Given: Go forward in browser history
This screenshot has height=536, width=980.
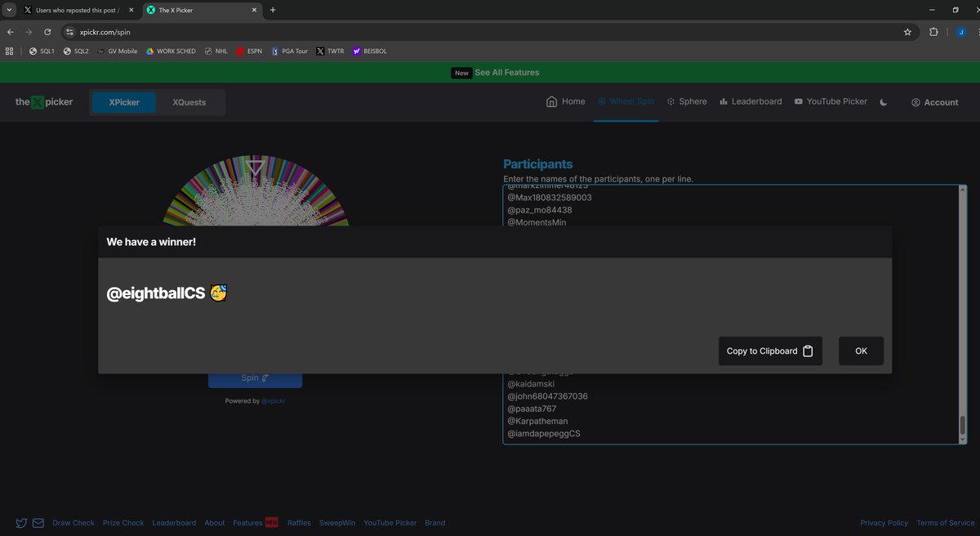Looking at the screenshot, I should click(x=29, y=32).
